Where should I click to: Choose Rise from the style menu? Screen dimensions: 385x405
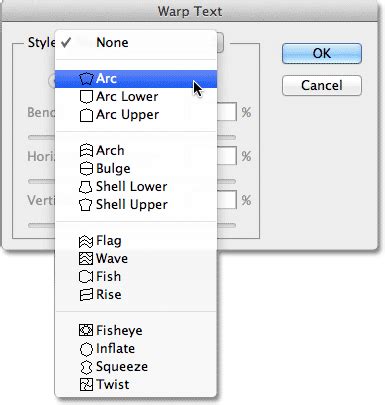[x=136, y=295]
